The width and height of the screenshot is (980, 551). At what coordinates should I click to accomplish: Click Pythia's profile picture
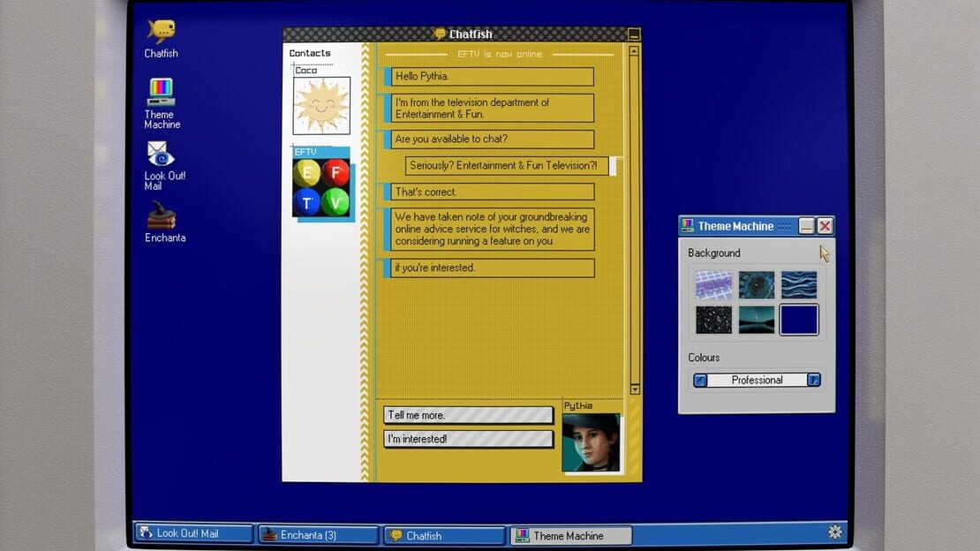tap(591, 442)
